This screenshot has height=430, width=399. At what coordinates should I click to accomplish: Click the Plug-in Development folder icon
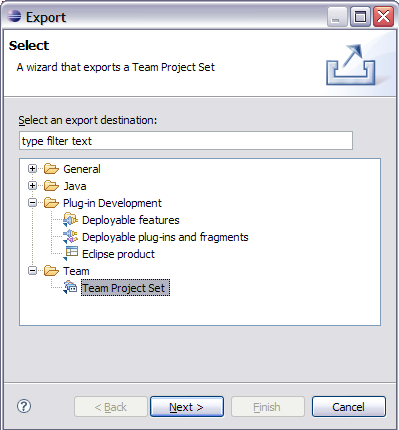point(51,203)
